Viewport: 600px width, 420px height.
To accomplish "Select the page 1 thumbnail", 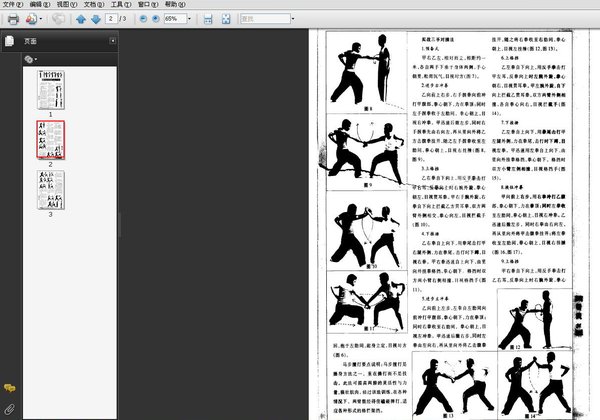I will click(51, 90).
